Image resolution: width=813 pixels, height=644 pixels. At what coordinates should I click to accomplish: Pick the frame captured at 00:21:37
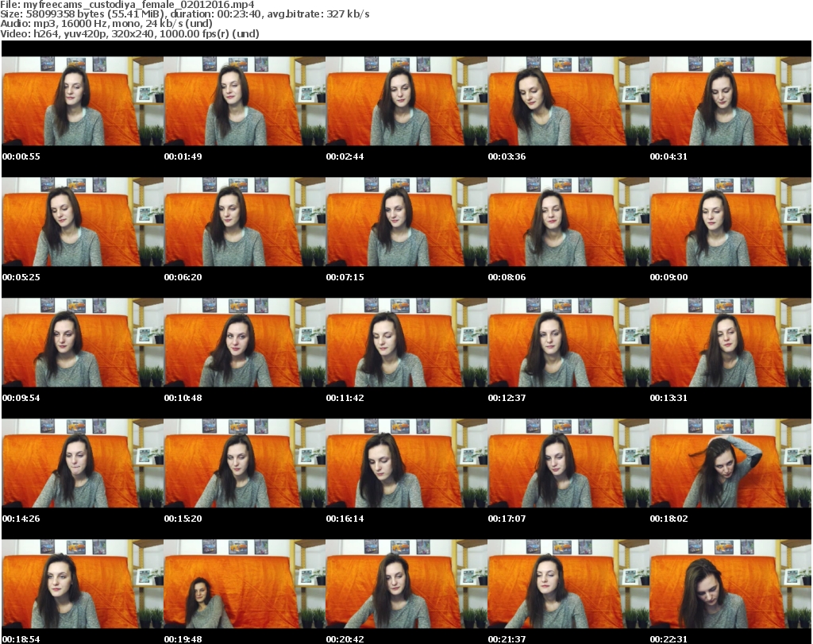point(568,584)
